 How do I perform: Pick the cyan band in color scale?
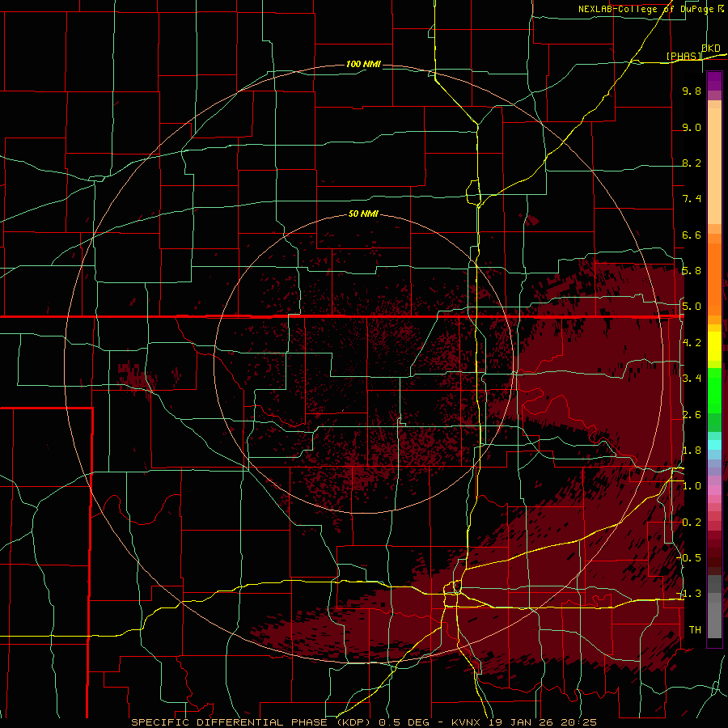[x=714, y=445]
